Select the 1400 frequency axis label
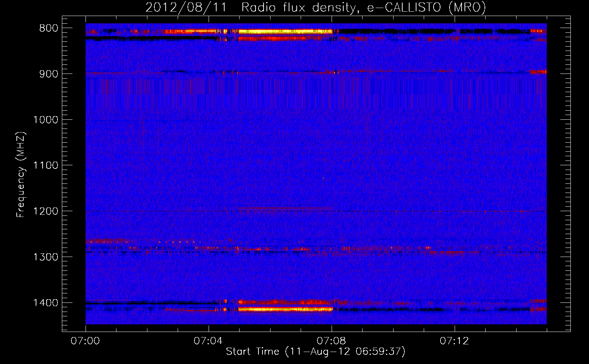589x364 pixels. (46, 303)
